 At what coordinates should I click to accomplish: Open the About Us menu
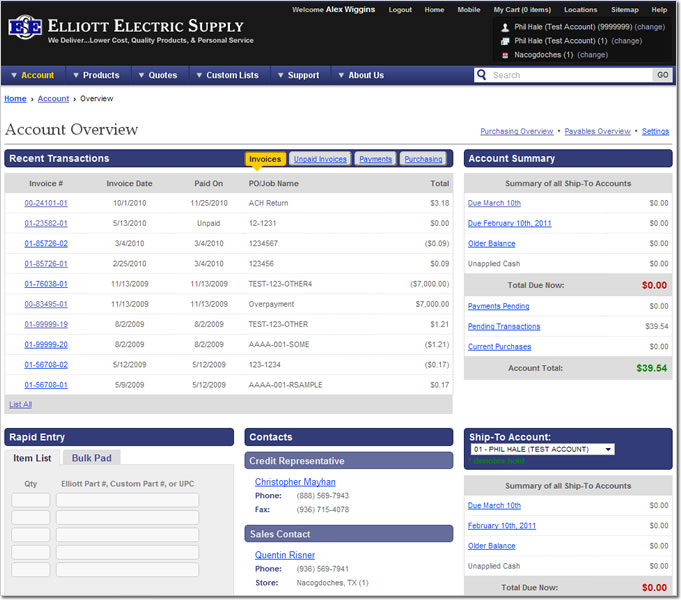pyautogui.click(x=361, y=75)
